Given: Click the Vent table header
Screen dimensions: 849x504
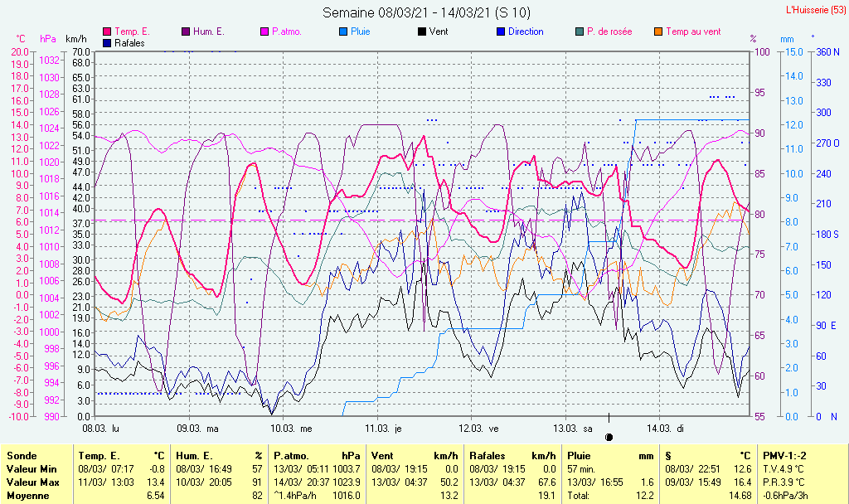Looking at the screenshot, I should click(383, 457).
